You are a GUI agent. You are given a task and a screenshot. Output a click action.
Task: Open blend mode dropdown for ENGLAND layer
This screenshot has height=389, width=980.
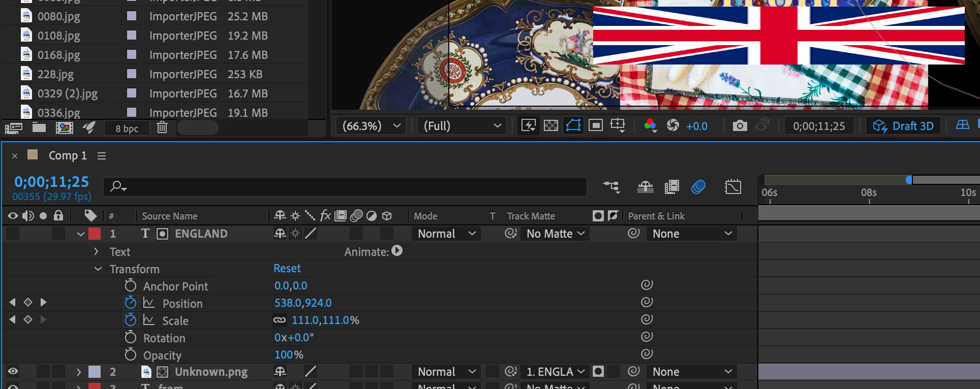(x=446, y=234)
